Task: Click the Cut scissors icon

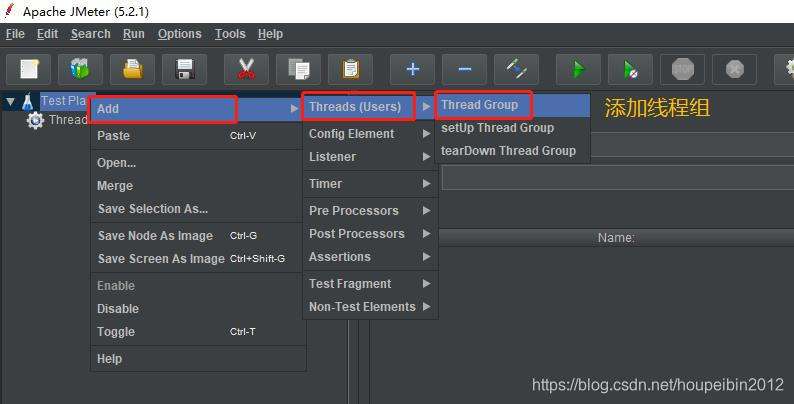Action: (246, 69)
